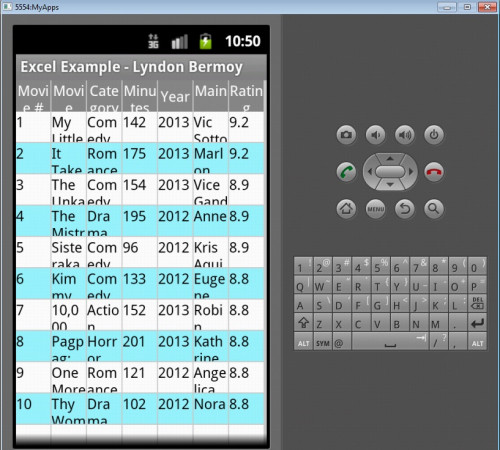Viewport: 500px width, 450px height.
Task: Select the table row for movie 4
Action: [x=140, y=221]
